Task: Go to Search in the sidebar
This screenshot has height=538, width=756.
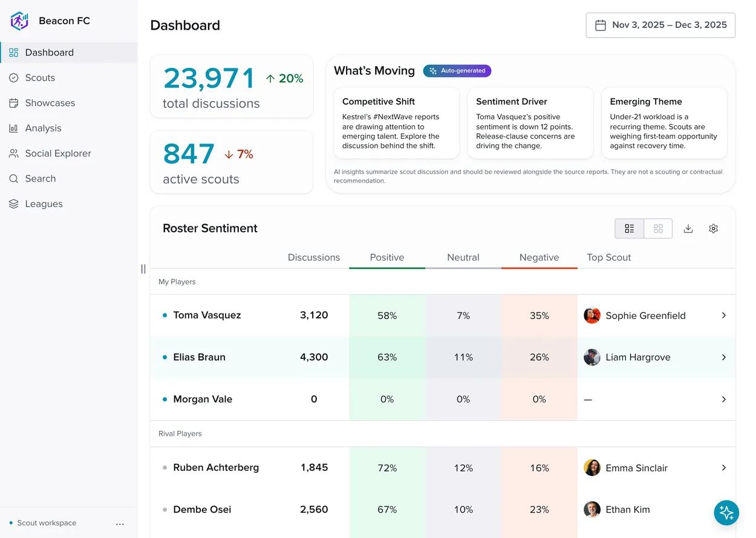Action: (x=69, y=179)
